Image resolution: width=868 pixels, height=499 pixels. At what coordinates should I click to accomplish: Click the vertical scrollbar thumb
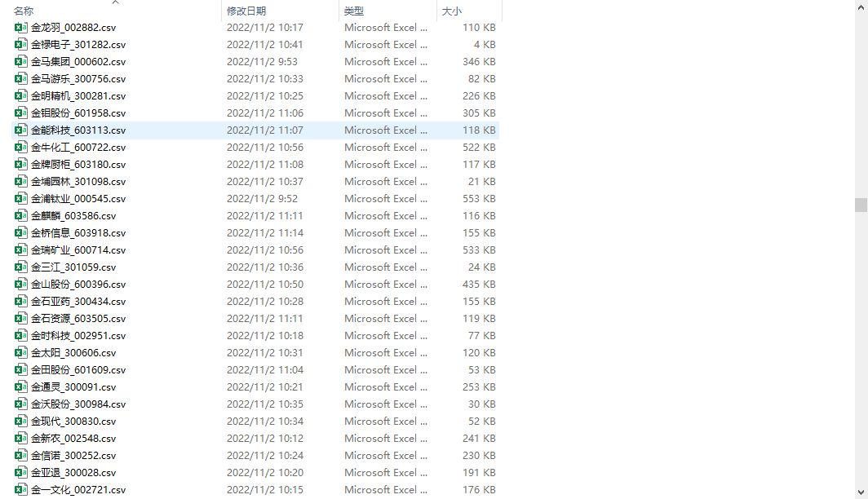pyautogui.click(x=861, y=205)
